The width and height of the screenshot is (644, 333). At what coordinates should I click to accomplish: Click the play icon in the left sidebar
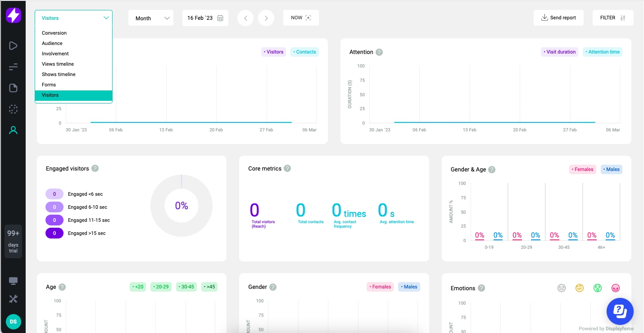coord(13,45)
